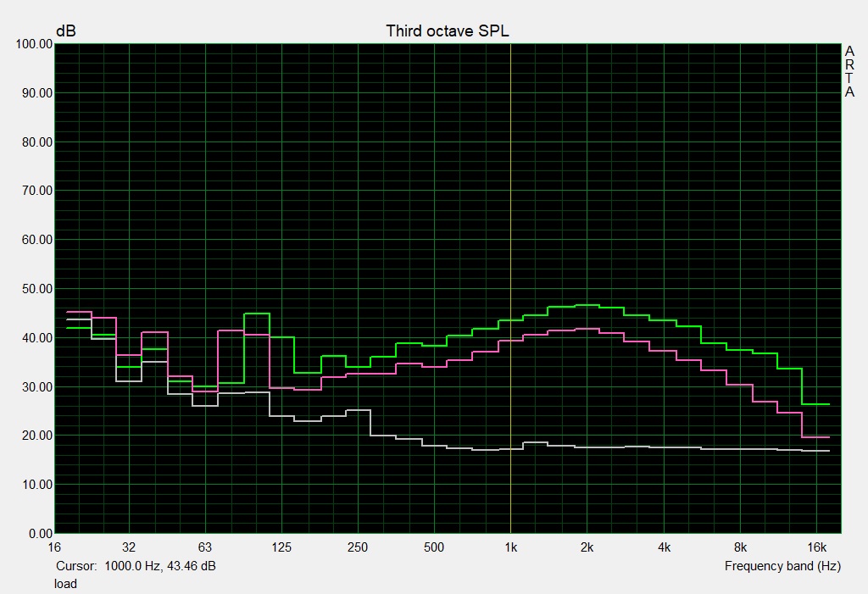Viewport: 868px width, 594px height.
Task: Click the 'Third octave SPL' chart title
Action: 448,31
